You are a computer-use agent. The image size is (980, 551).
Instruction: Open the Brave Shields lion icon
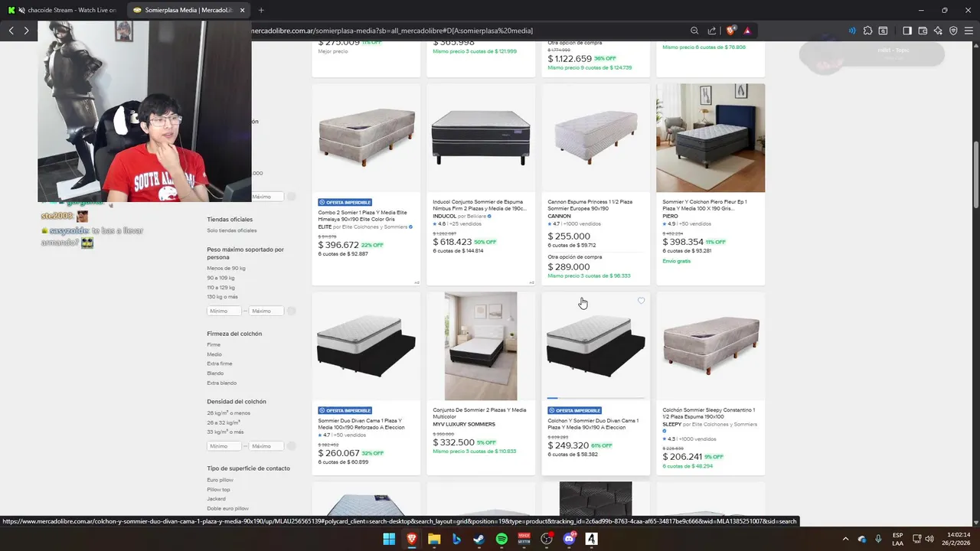tap(731, 31)
